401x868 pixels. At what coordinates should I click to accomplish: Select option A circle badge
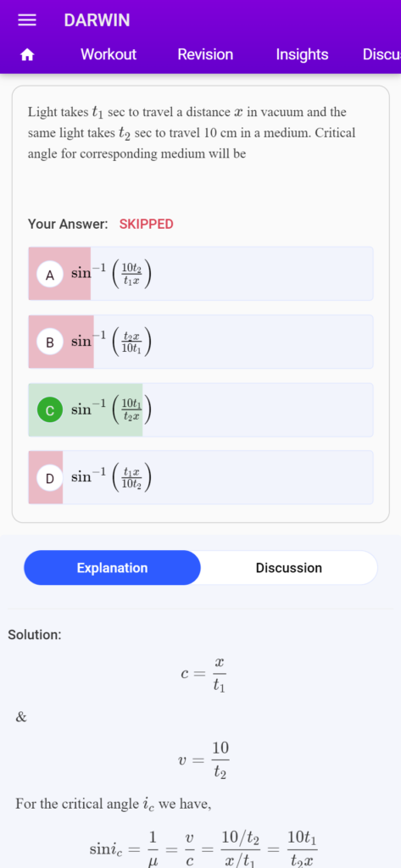(50, 275)
